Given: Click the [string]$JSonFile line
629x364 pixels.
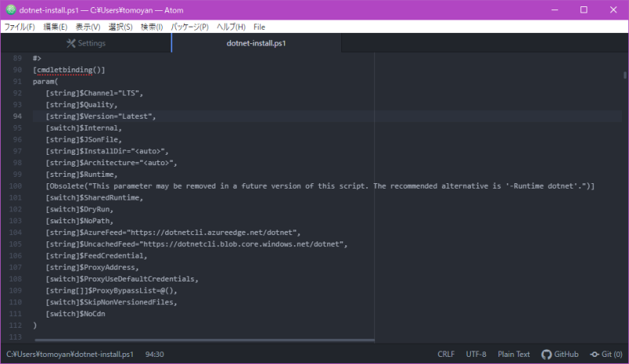Looking at the screenshot, I should click(83, 140).
